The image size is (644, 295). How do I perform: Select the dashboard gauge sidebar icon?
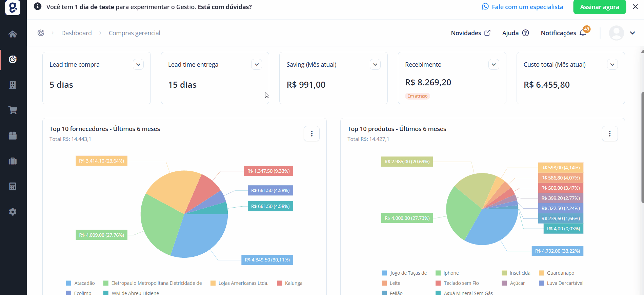tap(13, 59)
